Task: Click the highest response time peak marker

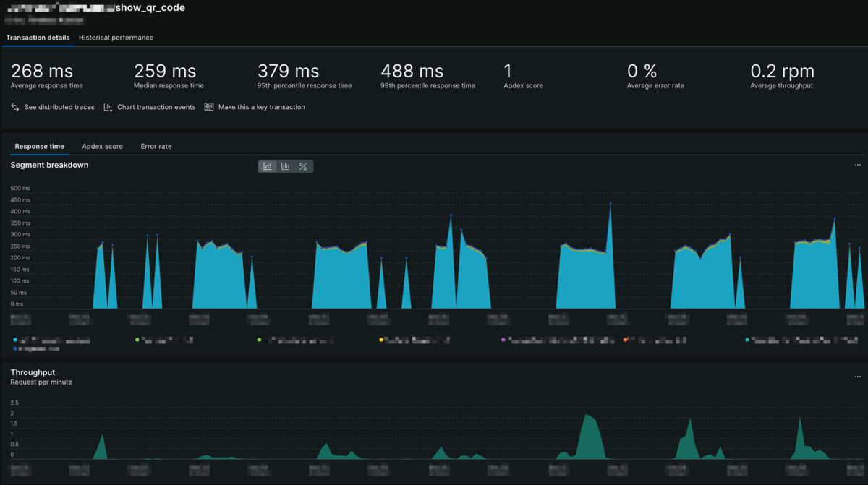Action: pos(610,204)
